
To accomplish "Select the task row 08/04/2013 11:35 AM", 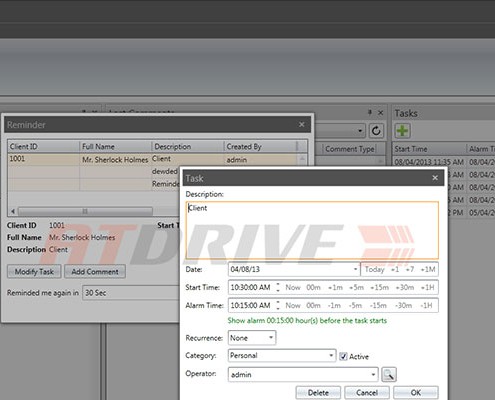I will coord(443,162).
